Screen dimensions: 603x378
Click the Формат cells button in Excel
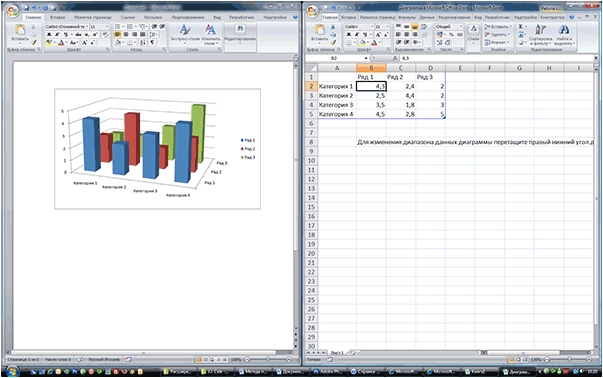pos(497,43)
